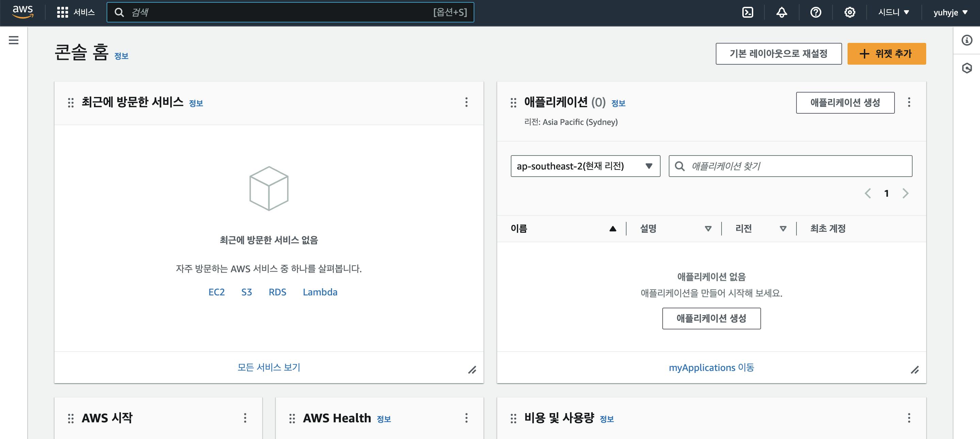
Task: Grab the drag handle of 애플리케이션 widget
Action: pos(513,103)
